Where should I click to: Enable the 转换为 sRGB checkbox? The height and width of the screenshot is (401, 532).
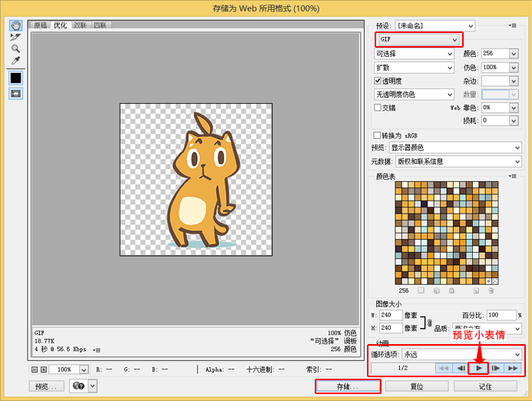click(x=377, y=135)
